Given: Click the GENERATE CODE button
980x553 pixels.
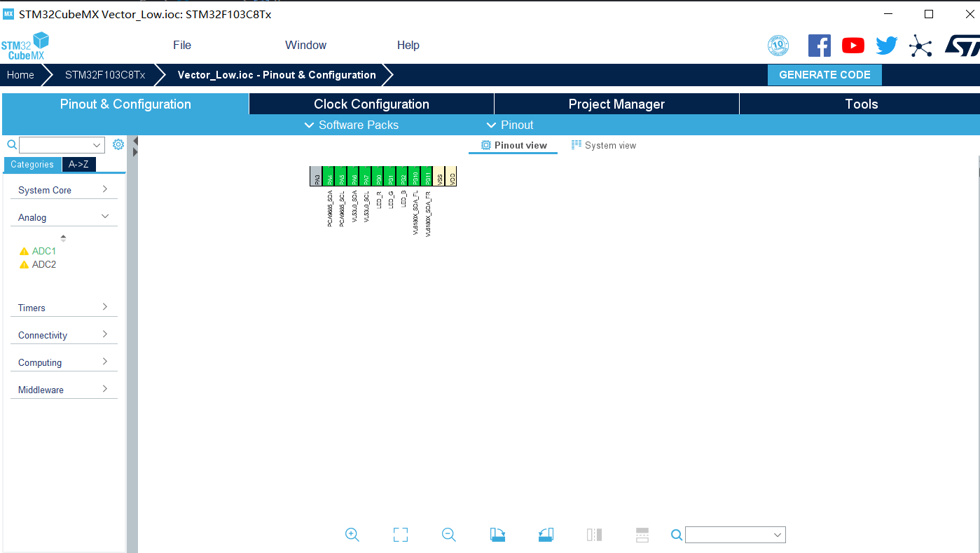Looking at the screenshot, I should pyautogui.click(x=824, y=75).
